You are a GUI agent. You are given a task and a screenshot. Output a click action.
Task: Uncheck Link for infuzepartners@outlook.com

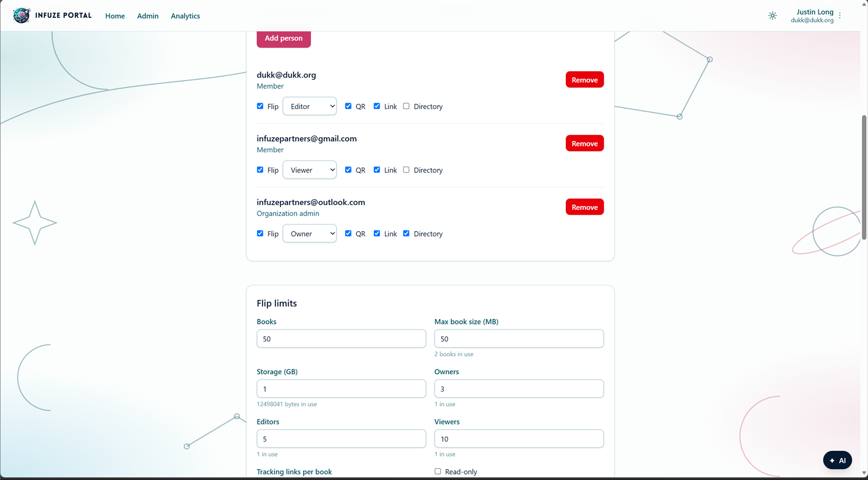coord(377,233)
